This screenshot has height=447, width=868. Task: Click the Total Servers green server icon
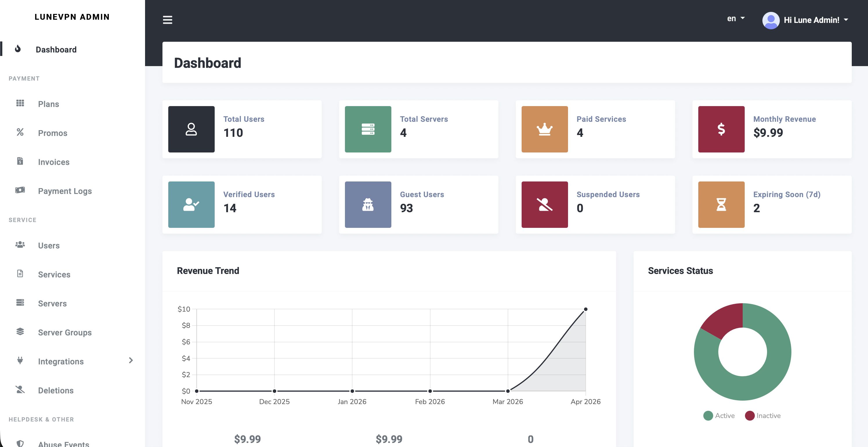[x=368, y=129]
